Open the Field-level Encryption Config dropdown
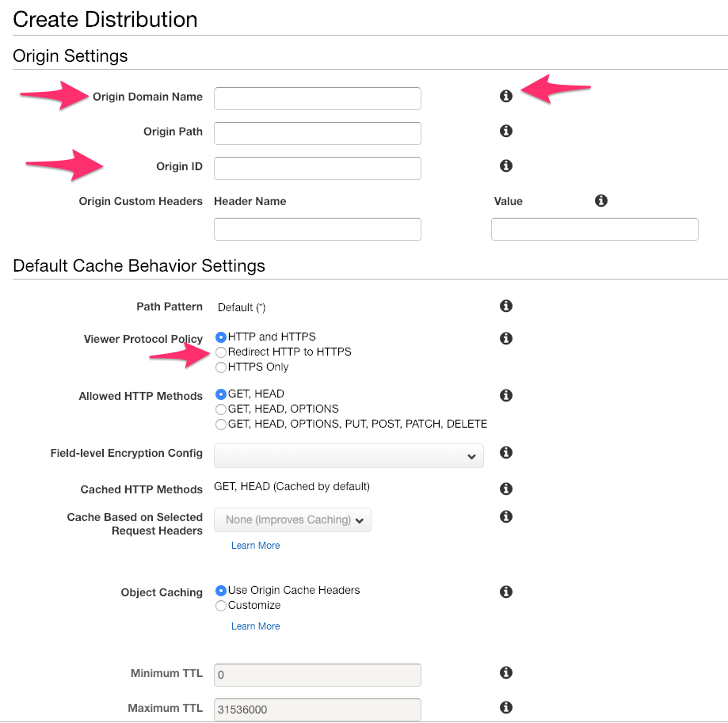Image resolution: width=728 pixels, height=723 pixels. (349, 455)
